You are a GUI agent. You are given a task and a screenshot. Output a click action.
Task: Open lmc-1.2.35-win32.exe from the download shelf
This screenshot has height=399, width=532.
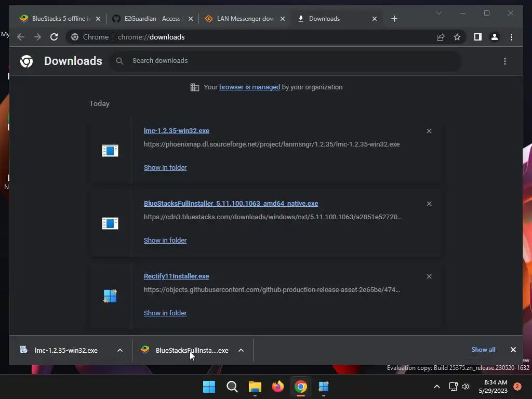click(66, 350)
